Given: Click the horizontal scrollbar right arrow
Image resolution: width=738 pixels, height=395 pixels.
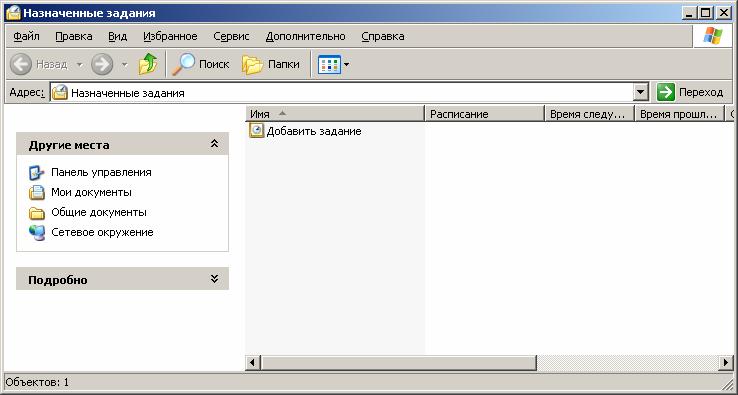Looking at the screenshot, I should [726, 363].
